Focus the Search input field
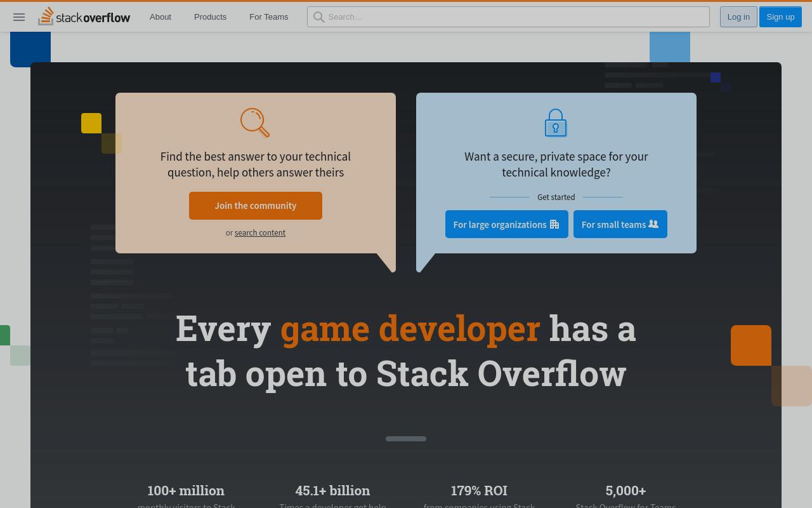Viewport: 812px width, 508px height. click(x=508, y=17)
